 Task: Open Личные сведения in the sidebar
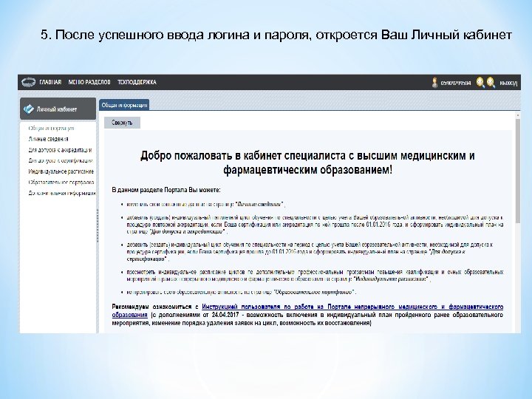click(48, 139)
